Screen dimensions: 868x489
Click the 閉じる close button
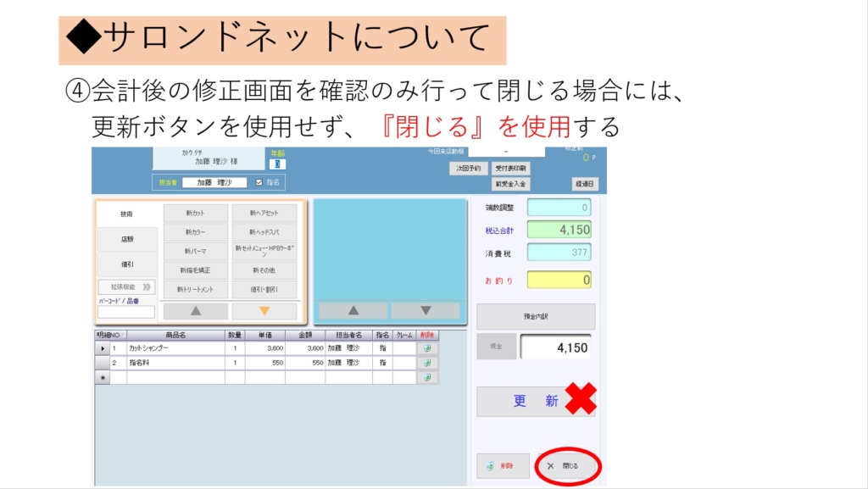click(567, 466)
